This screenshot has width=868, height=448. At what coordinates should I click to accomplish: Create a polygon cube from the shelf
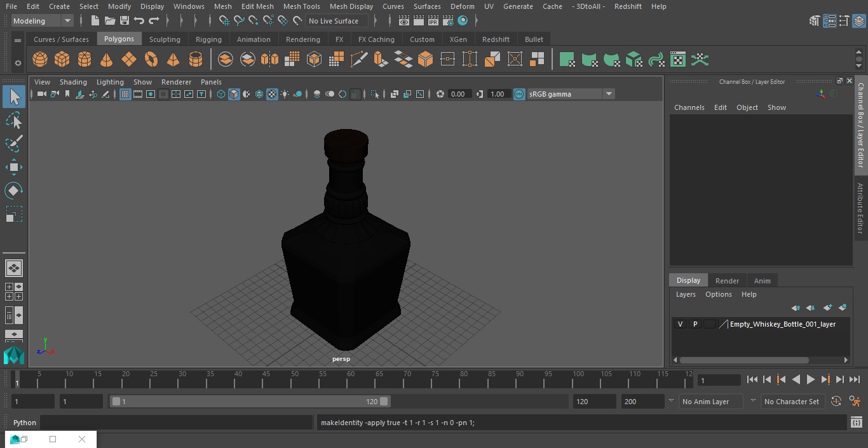[x=62, y=60]
